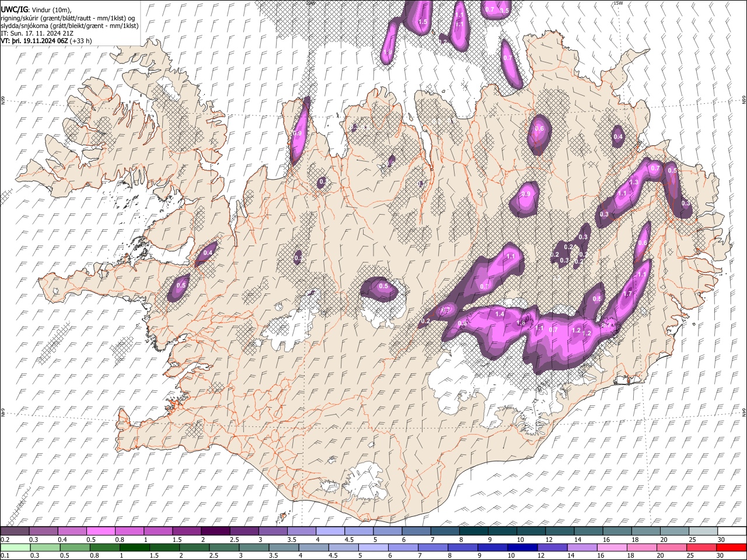Viewport: 747px width, 560px height.
Task: Click the darkest green 1–1.5 rain legend swatch
Action: coord(134,547)
